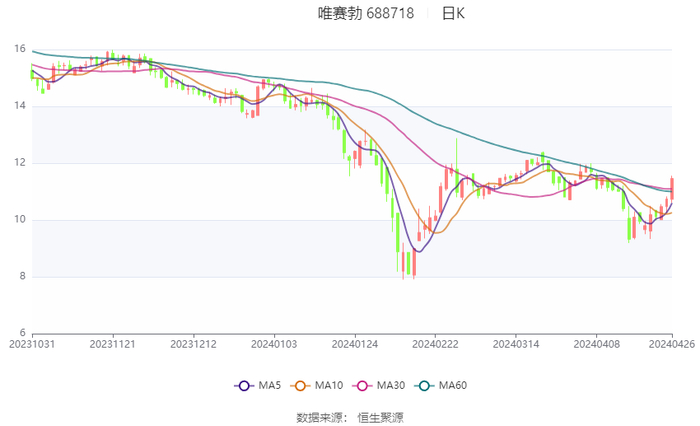
Task: Click the 数据来源 caption below the legend
Action: [320, 416]
